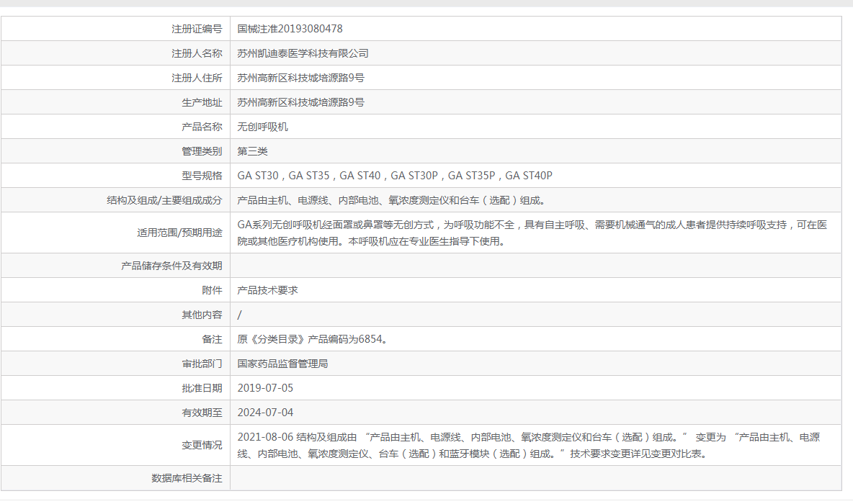Select expiry date 2024-07-04

(x=265, y=413)
